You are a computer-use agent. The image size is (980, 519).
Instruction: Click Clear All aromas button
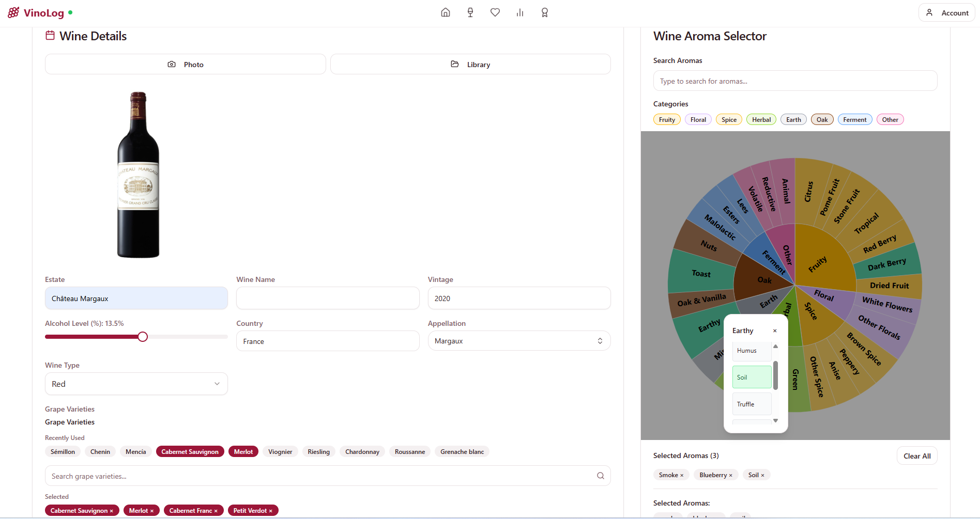[917, 456]
